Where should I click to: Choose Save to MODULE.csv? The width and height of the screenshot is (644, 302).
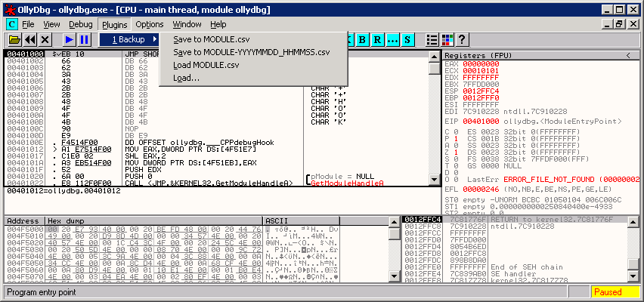[x=253, y=39]
